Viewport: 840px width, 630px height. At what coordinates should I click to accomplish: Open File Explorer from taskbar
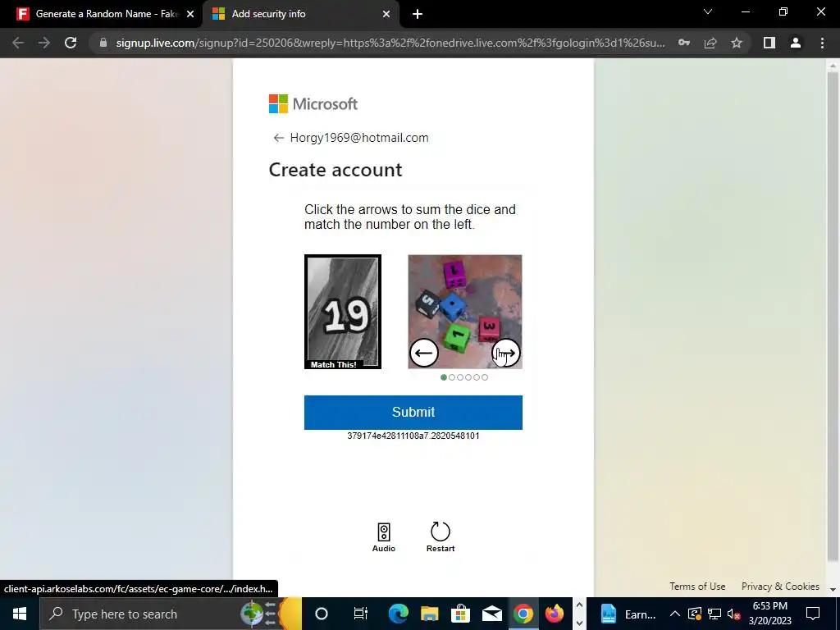pos(429,614)
